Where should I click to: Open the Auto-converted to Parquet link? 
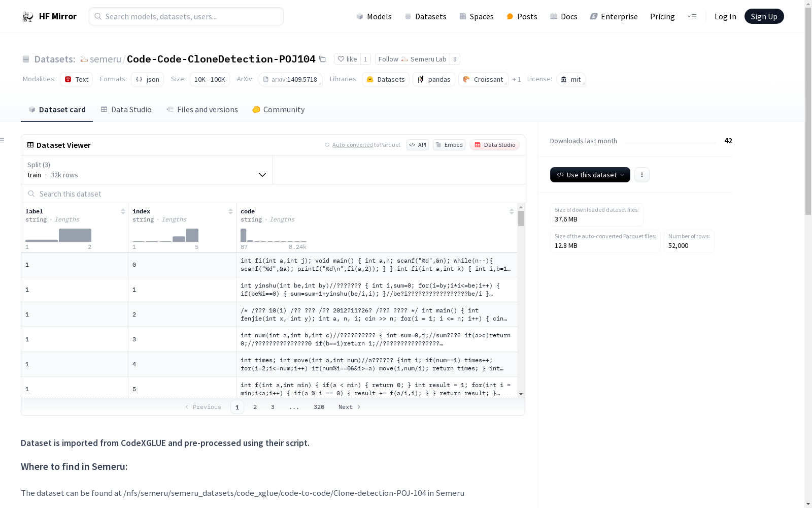(x=352, y=145)
